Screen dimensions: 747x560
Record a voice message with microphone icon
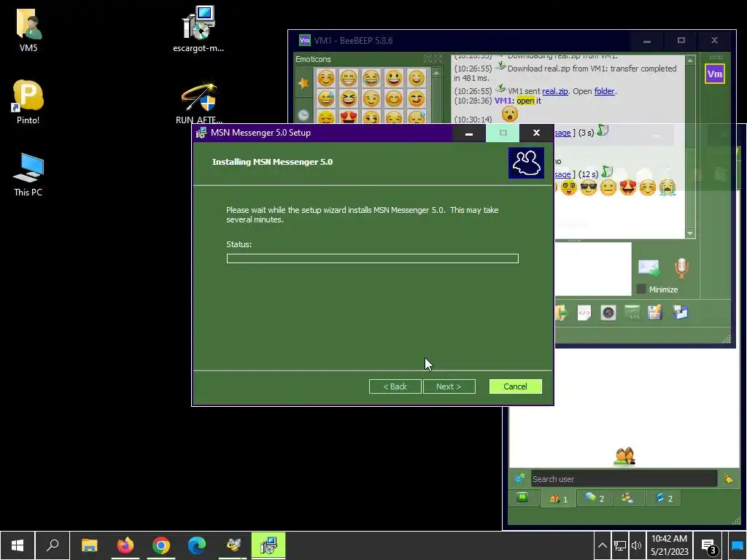681,268
